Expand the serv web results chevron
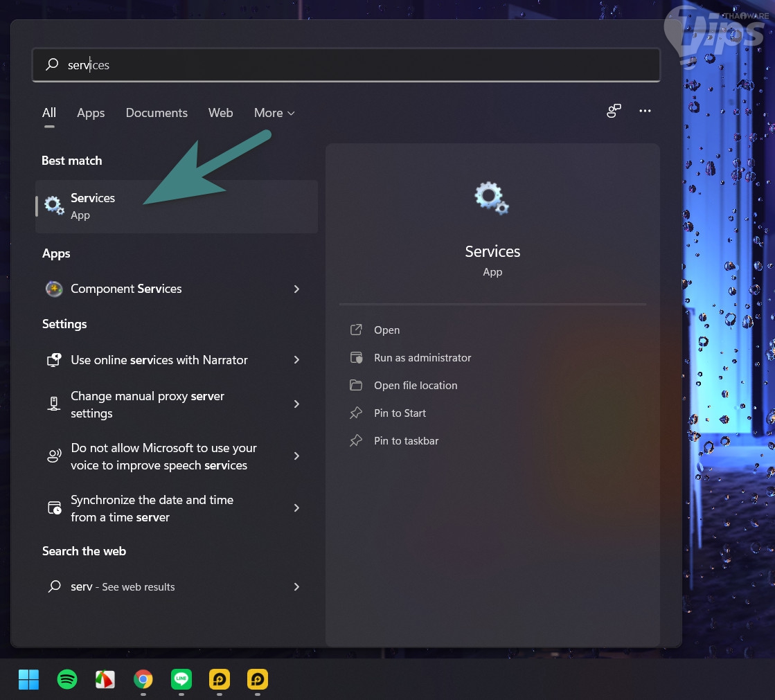 (296, 587)
